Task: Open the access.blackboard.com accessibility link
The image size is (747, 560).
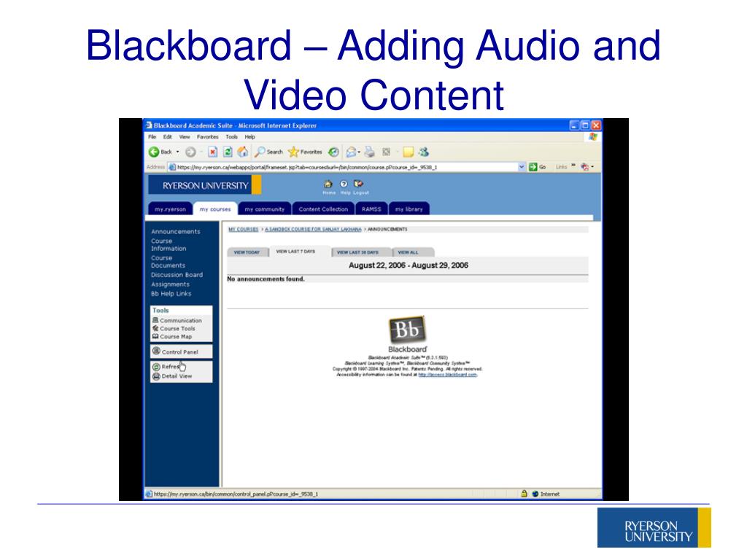Action: click(x=447, y=375)
